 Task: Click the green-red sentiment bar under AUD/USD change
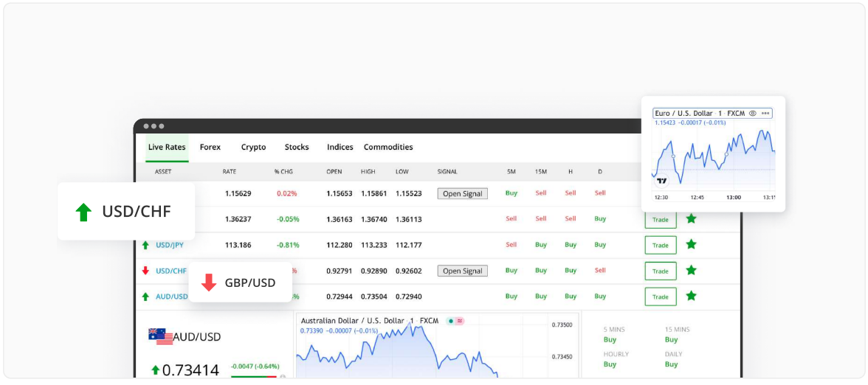coord(255,376)
